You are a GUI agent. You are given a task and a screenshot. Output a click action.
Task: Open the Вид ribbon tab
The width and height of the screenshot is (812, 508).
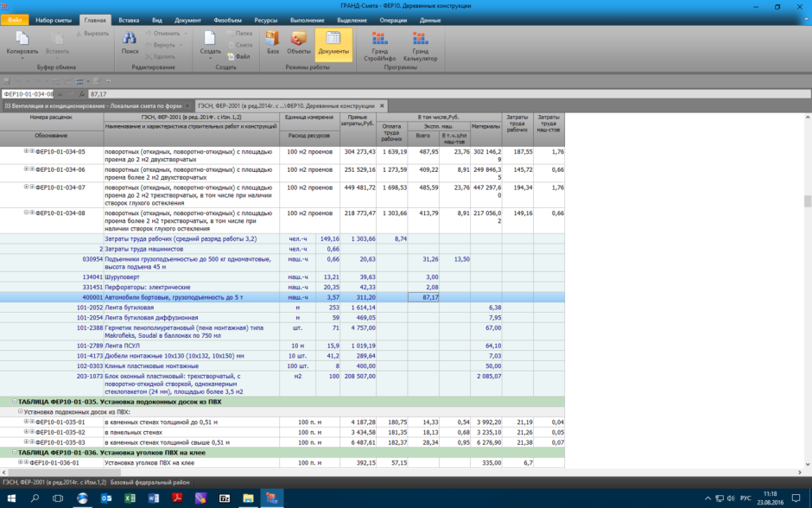coord(157,20)
